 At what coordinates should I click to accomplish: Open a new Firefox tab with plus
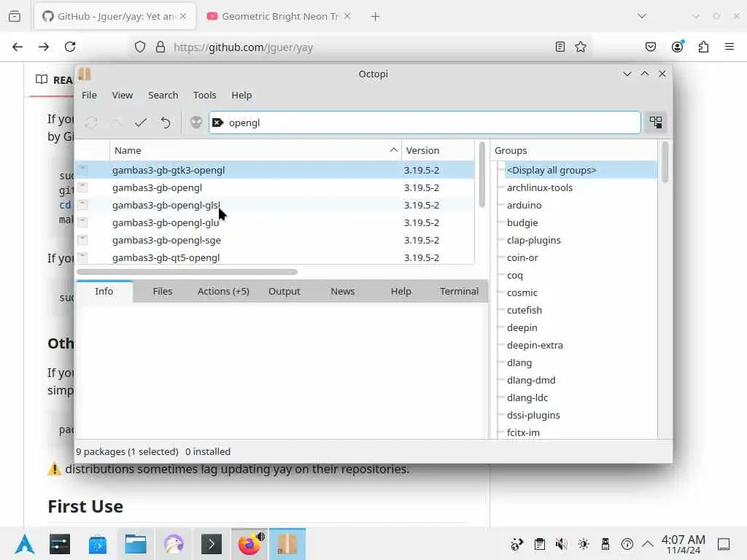coord(375,17)
